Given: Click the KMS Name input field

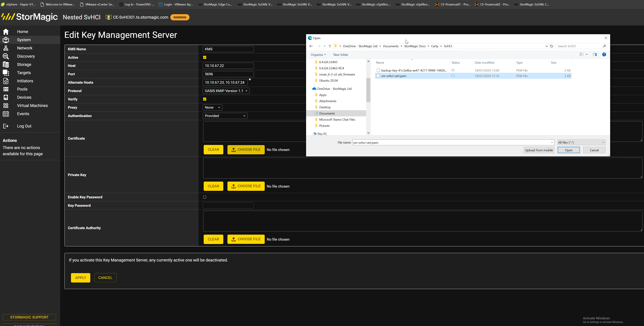Looking at the screenshot, I should click(228, 49).
